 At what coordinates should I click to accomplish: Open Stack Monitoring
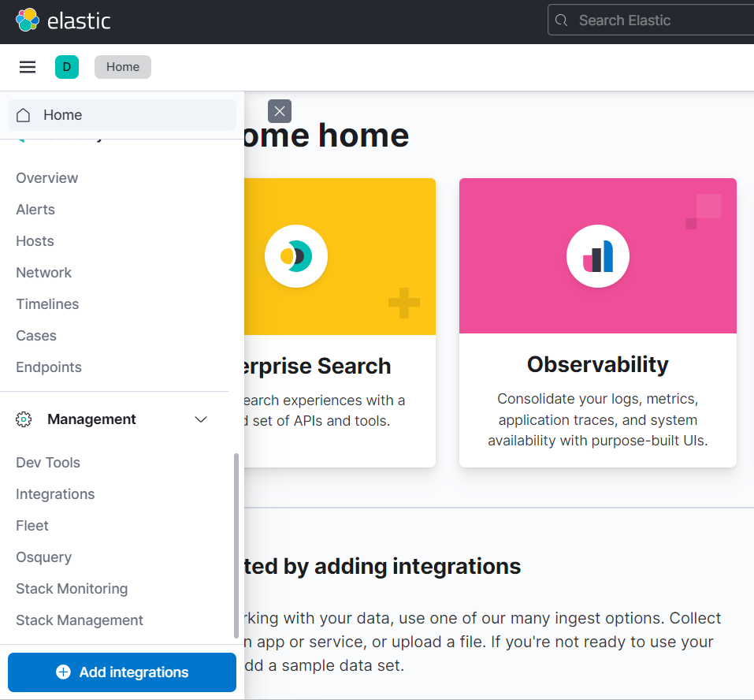tap(72, 589)
